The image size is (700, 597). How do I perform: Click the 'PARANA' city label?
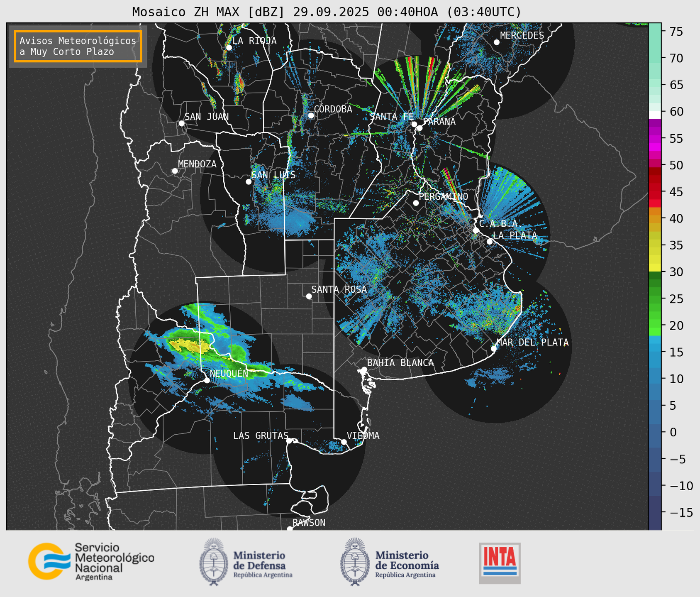(439, 122)
